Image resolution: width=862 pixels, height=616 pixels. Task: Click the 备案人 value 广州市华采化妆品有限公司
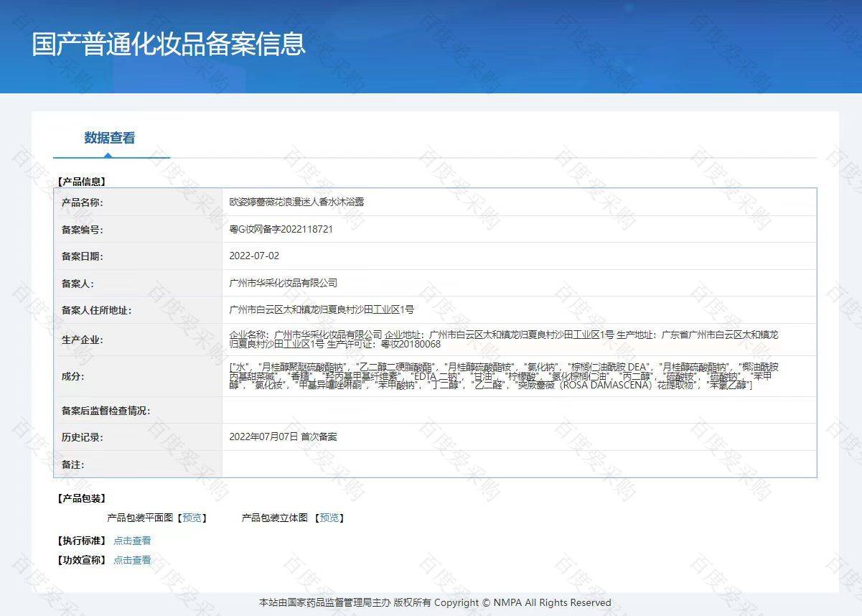pyautogui.click(x=283, y=283)
